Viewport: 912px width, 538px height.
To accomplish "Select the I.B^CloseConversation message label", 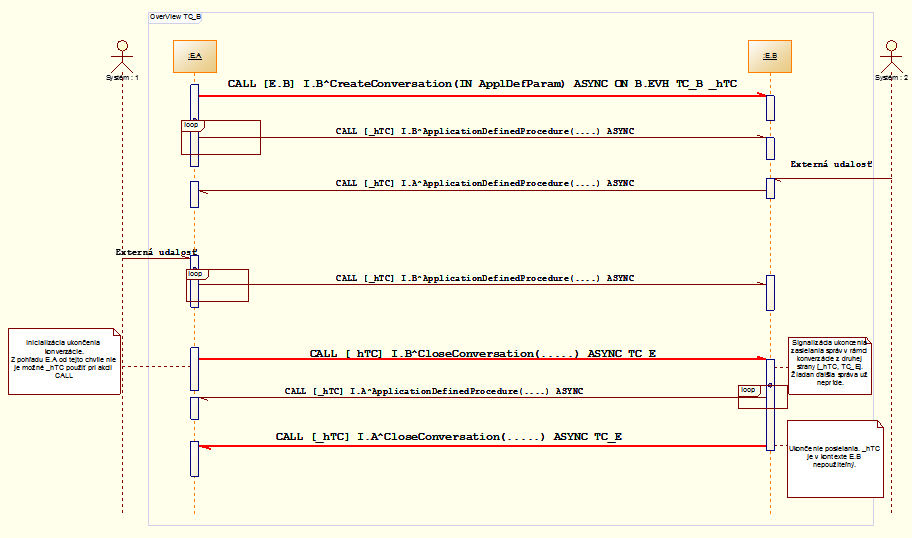I will point(482,354).
